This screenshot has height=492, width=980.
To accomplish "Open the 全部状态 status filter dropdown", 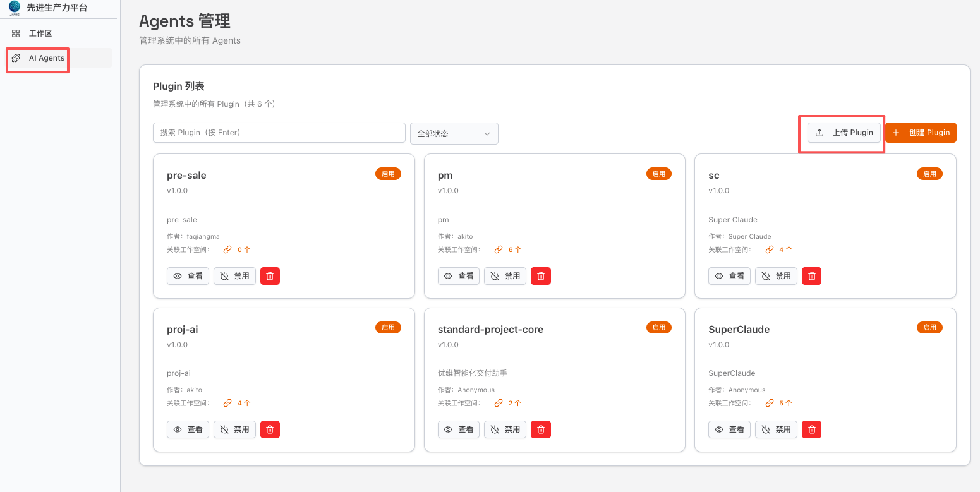I will (454, 133).
